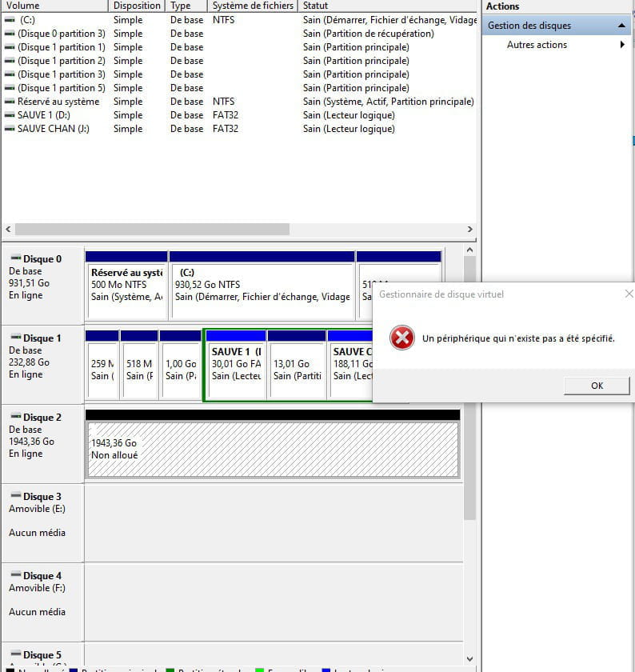The width and height of the screenshot is (635, 672).
Task: Select the 1943,36 Go Non alloué region
Action: 273,449
